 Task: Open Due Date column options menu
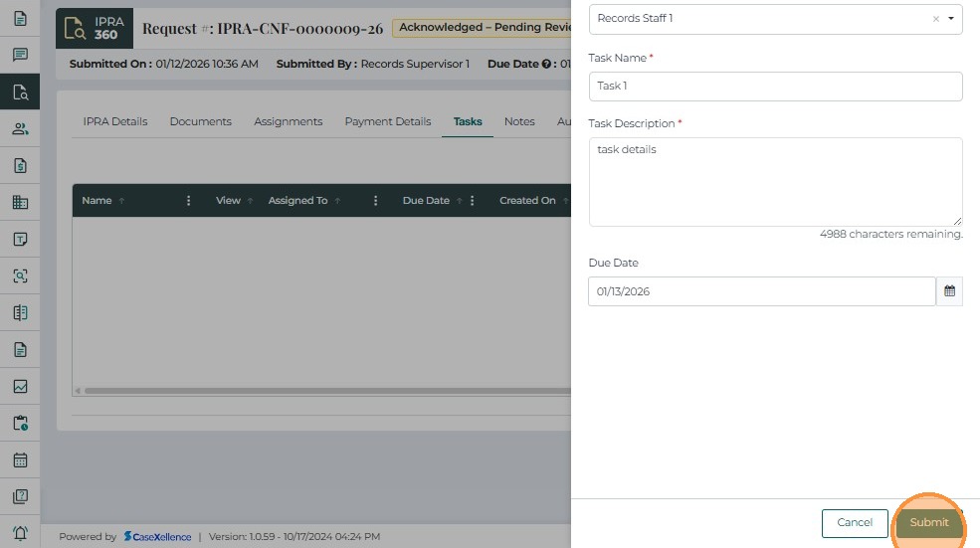point(472,201)
